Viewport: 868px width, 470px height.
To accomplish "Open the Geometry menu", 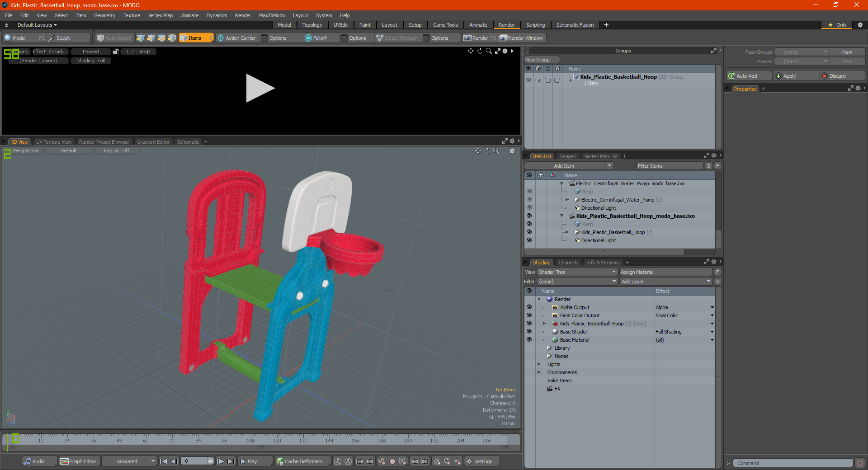I will click(104, 15).
